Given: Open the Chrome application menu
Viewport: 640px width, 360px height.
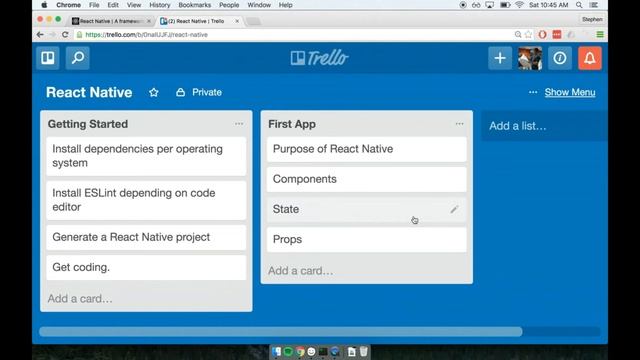Looking at the screenshot, I should [69, 5].
